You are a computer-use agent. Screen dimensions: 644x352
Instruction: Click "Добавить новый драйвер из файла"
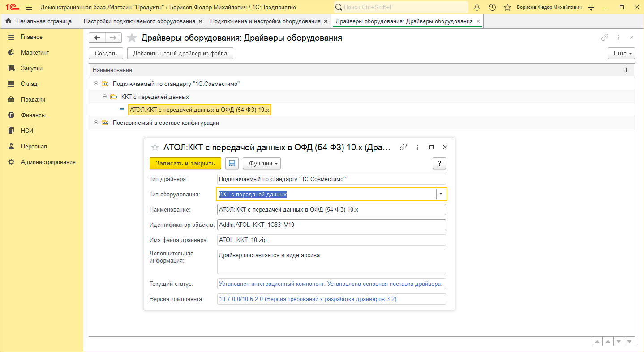pos(180,53)
